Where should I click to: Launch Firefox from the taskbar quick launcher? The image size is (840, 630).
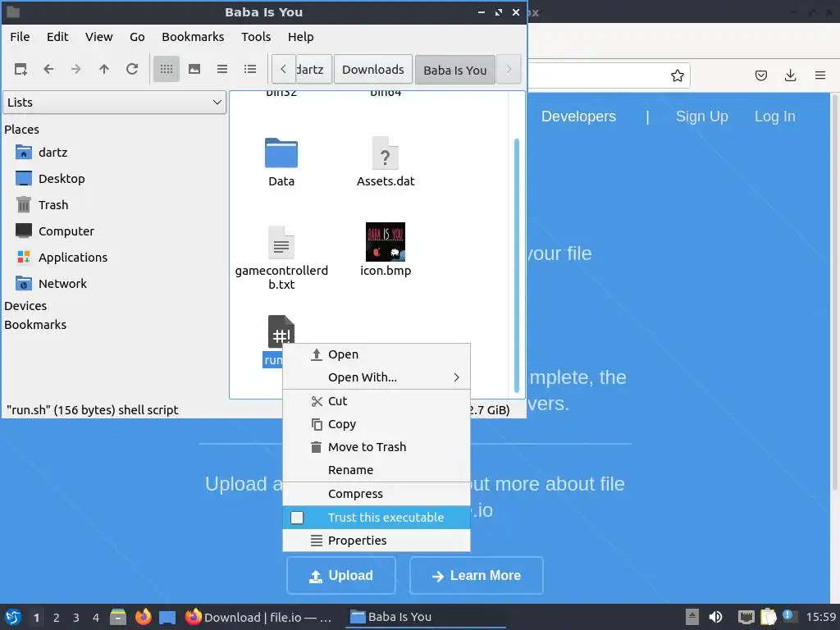[143, 617]
